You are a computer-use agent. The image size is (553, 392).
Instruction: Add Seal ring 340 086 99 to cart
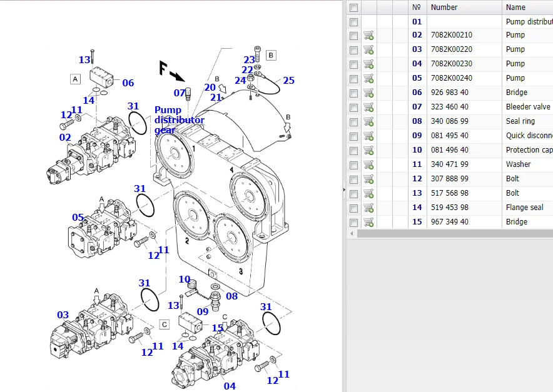368,121
